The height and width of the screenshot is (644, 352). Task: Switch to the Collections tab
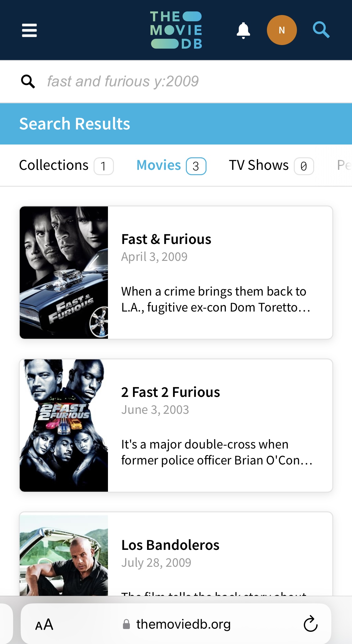[x=66, y=165]
